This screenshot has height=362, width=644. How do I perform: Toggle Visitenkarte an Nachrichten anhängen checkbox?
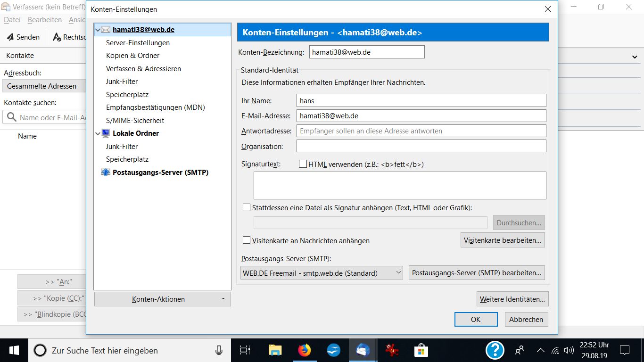[x=247, y=240]
